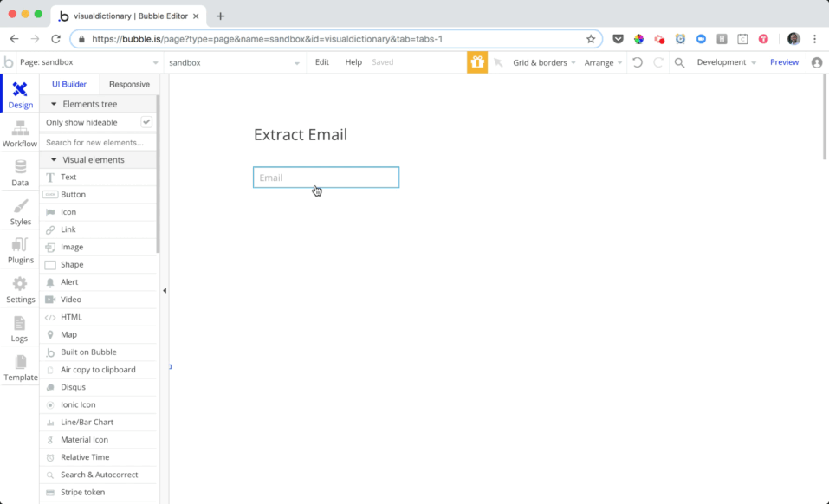The height and width of the screenshot is (504, 829).
Task: Select the Relative Time element
Action: click(99, 457)
